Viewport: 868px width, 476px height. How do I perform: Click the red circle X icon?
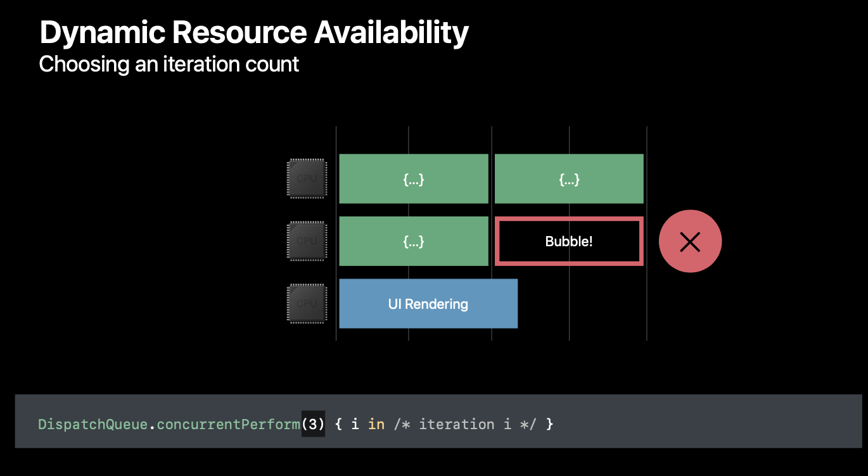click(690, 241)
